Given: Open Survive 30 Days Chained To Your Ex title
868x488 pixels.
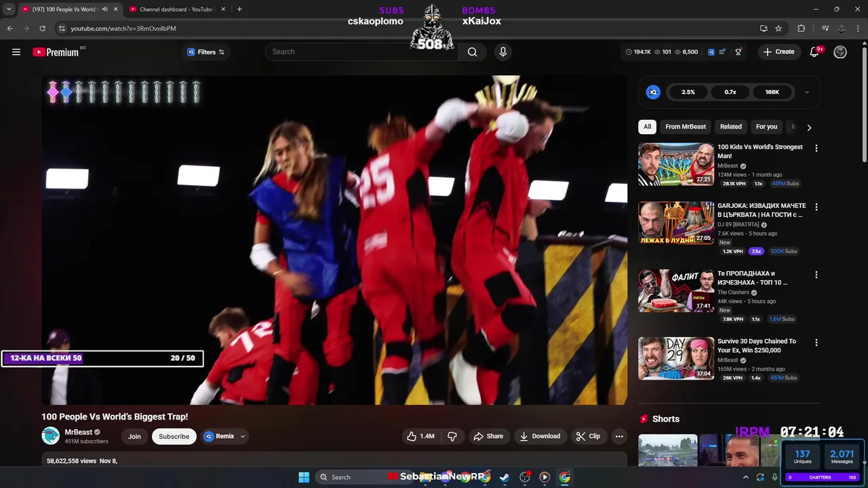Looking at the screenshot, I should tap(757, 346).
